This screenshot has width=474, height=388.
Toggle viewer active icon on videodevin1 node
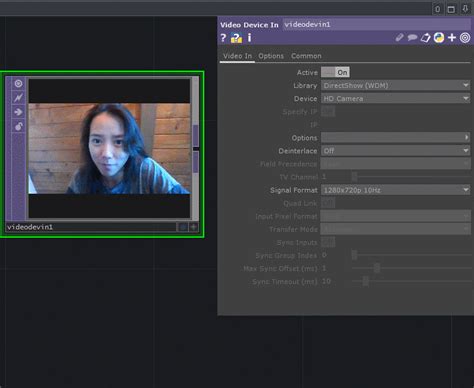18,83
